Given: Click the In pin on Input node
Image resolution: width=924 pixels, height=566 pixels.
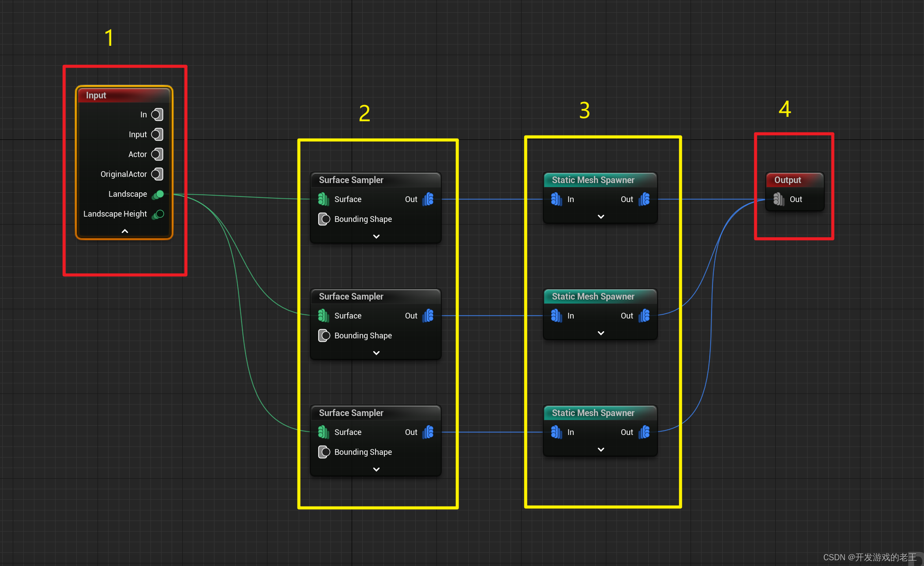Looking at the screenshot, I should coord(157,115).
